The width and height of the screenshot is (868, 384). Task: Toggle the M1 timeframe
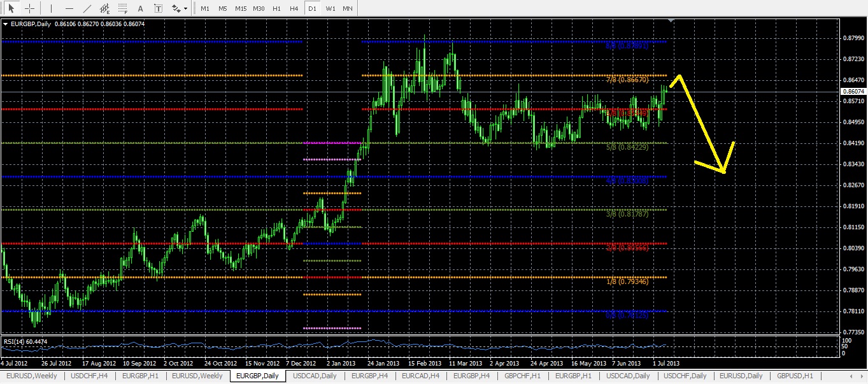204,9
